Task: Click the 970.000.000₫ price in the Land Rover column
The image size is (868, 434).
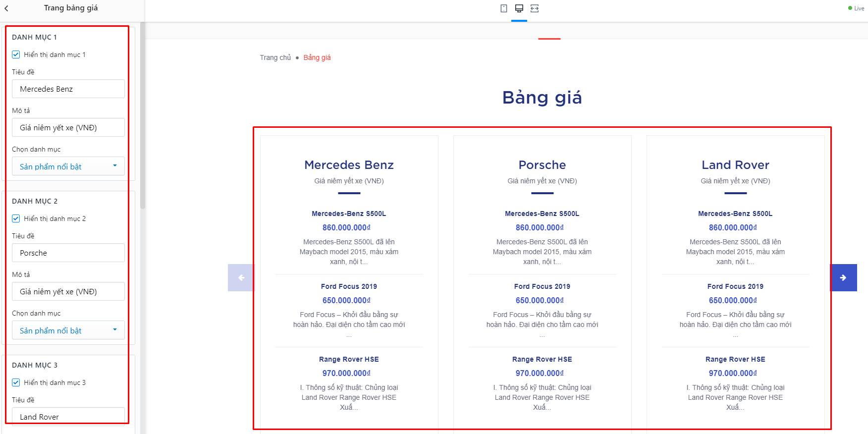Action: (733, 373)
